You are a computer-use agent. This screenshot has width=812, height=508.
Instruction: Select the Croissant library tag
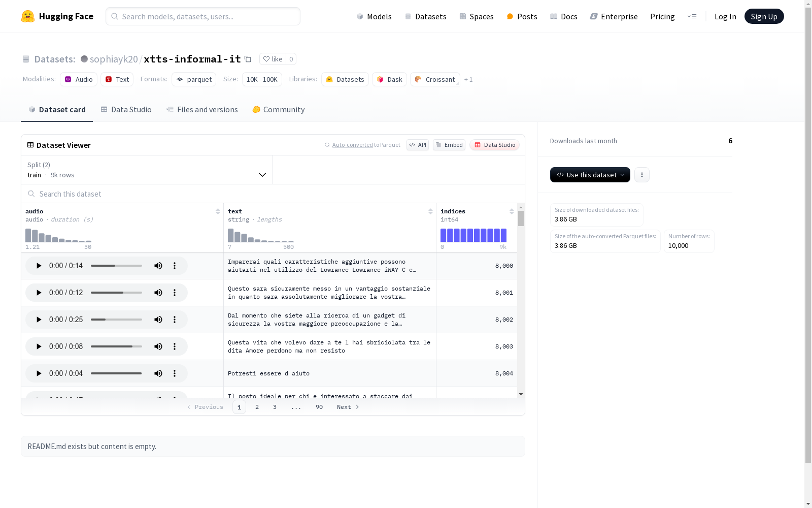pyautogui.click(x=435, y=79)
